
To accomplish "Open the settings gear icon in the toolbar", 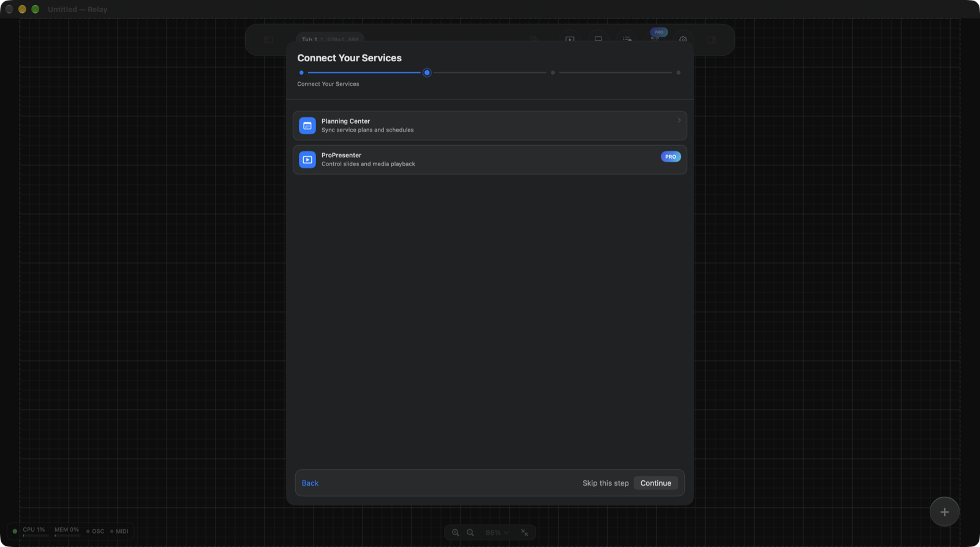I will coord(683,40).
